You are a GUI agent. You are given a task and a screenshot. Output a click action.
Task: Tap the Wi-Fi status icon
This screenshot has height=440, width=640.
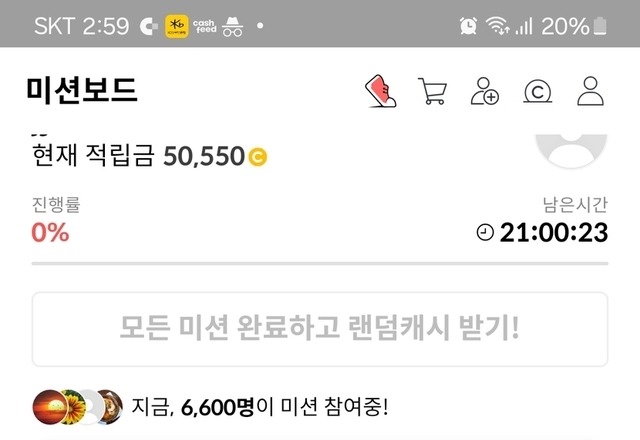497,26
